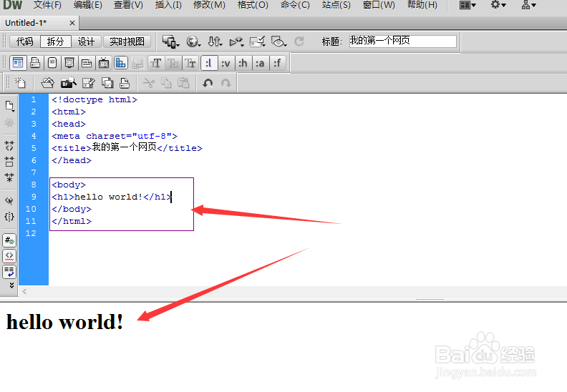Click the open file folder icon
Image resolution: width=567 pixels, height=392 pixels.
point(48,83)
